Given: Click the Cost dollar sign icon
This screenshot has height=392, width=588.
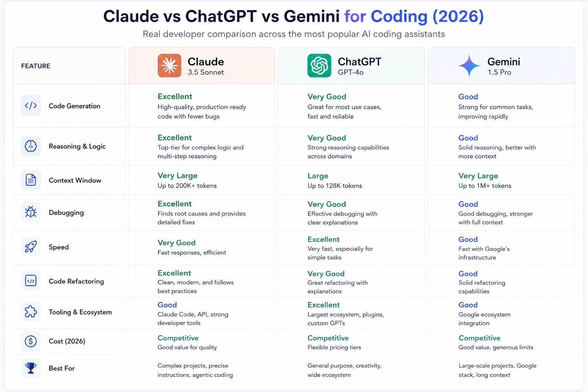Looking at the screenshot, I should pos(31,341).
